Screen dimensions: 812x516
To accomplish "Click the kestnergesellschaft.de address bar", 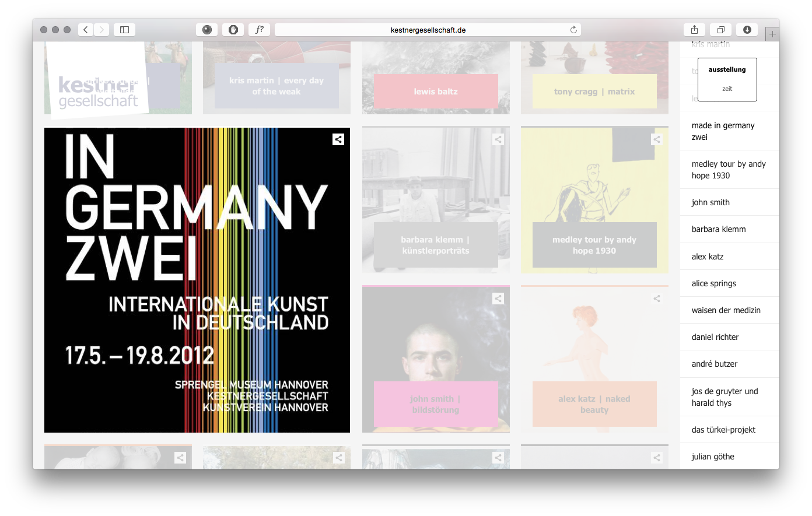I will (x=428, y=30).
